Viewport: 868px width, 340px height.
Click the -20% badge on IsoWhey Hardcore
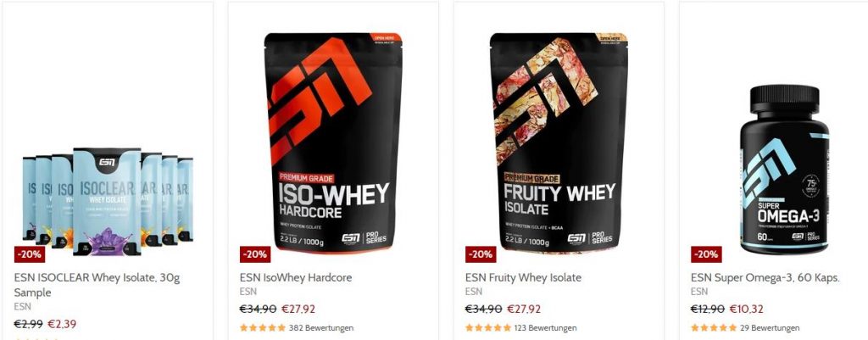point(255,254)
